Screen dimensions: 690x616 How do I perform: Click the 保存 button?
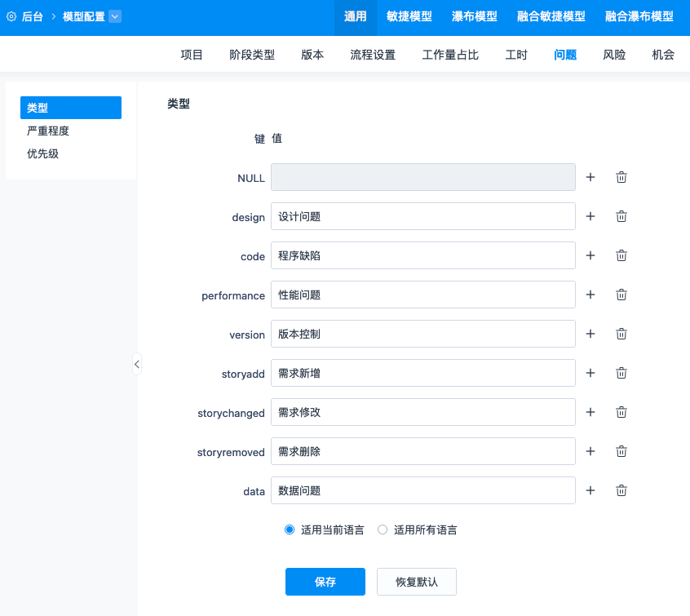point(325,582)
